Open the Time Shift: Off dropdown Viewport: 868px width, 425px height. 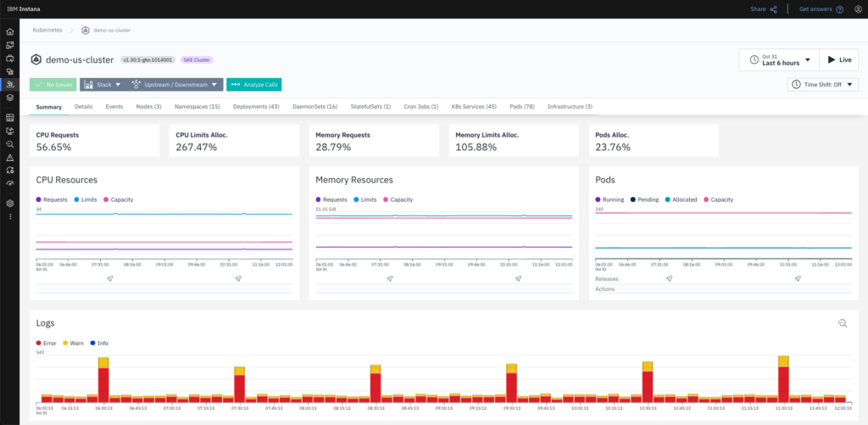click(823, 85)
